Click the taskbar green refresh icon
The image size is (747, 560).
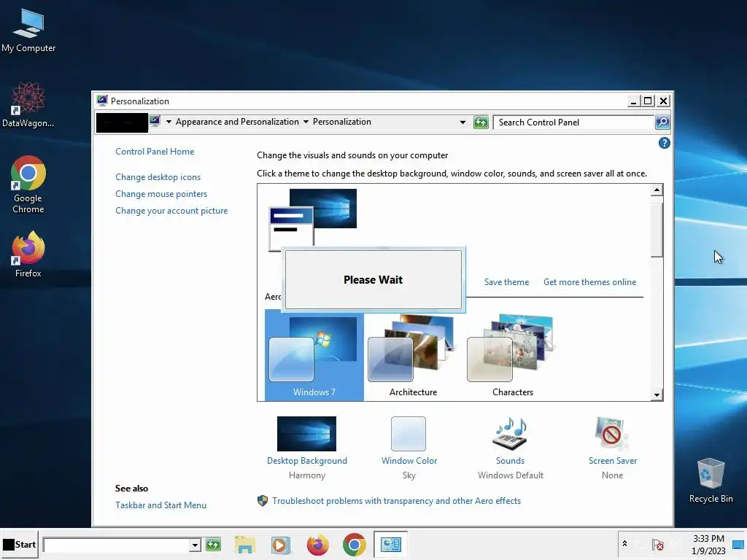pos(214,544)
